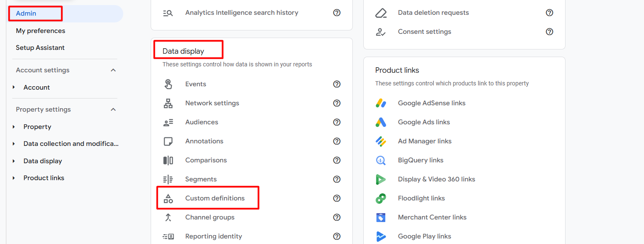
Task: Open BigQuery links via its icon
Action: tap(381, 160)
